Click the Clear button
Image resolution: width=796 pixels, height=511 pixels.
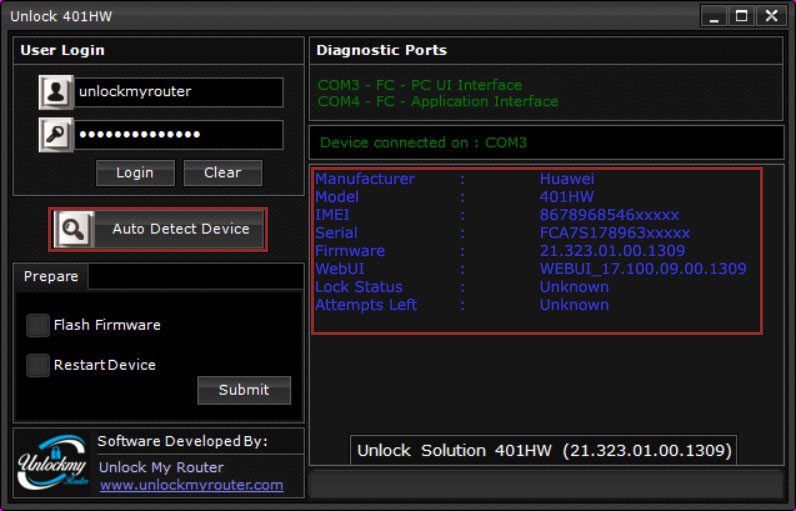pyautogui.click(x=223, y=173)
